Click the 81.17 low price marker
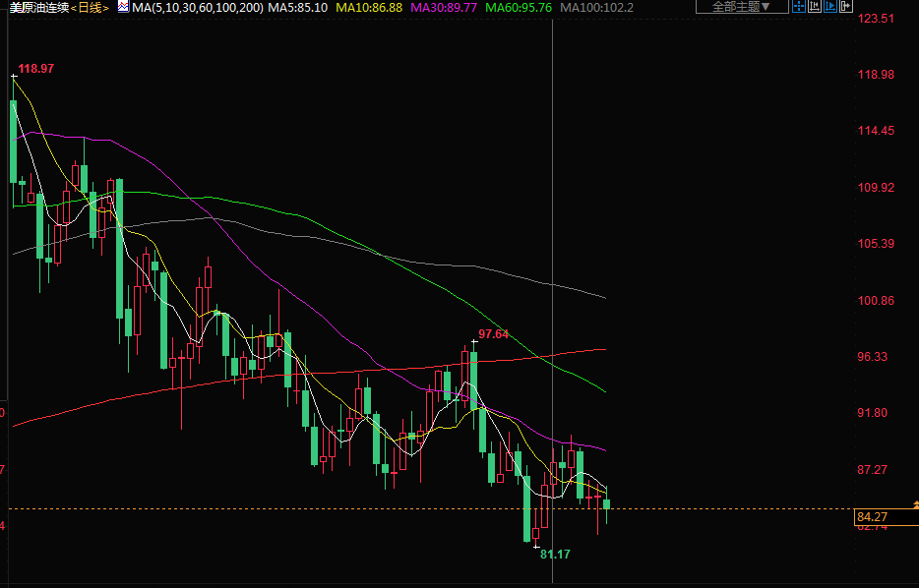The height and width of the screenshot is (588, 919). [x=553, y=555]
